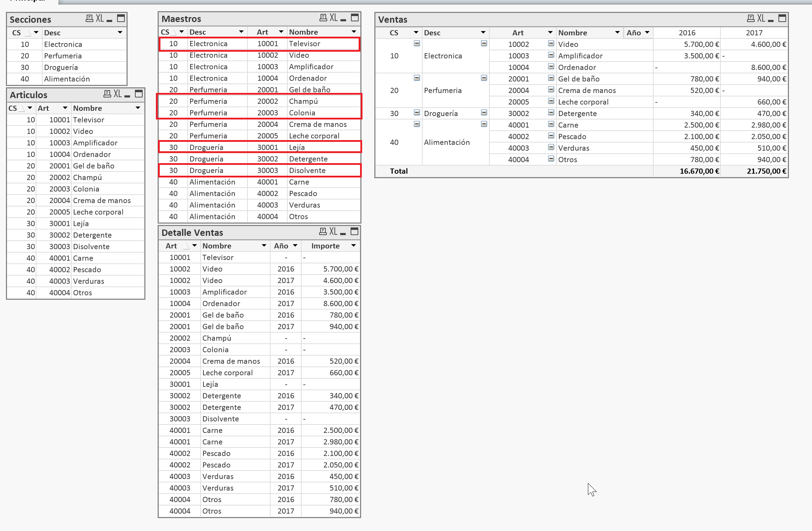
Task: Open Desc dropdown in Maestros table
Action: tap(241, 31)
